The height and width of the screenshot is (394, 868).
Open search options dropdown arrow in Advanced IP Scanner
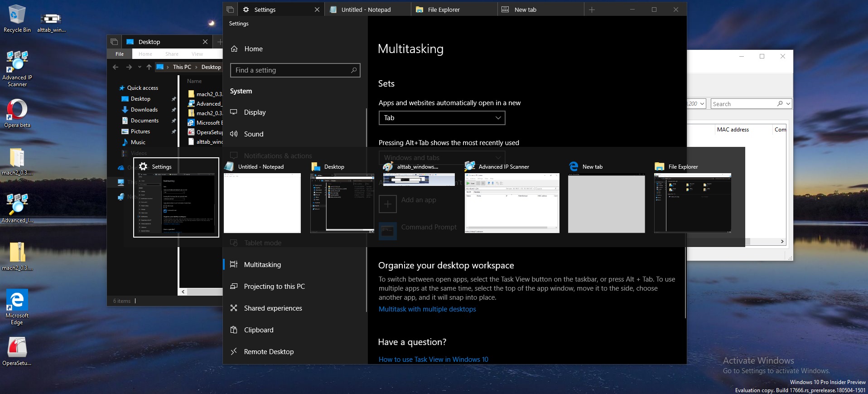788,104
